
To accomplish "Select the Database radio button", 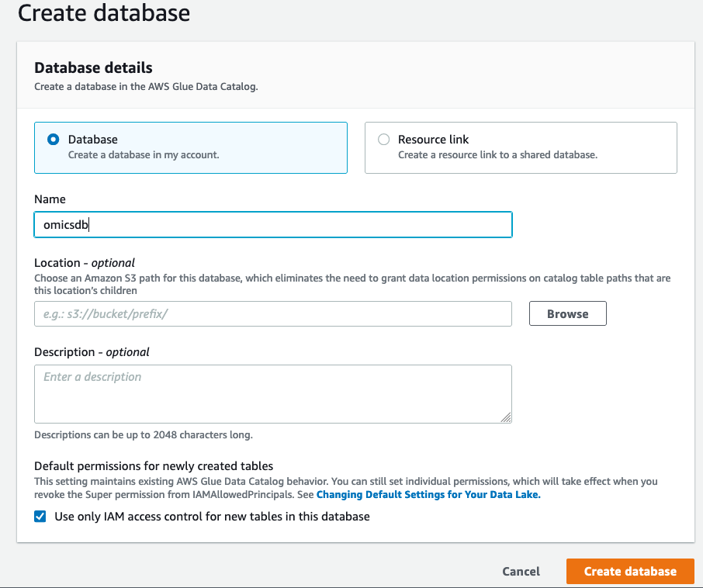I will coord(54,140).
